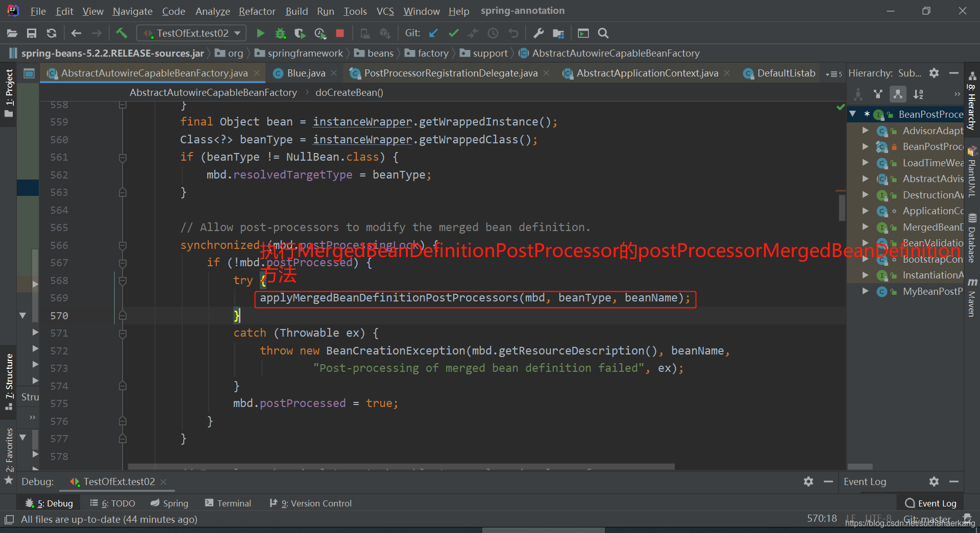Click the profiler run icon
Image resolution: width=980 pixels, height=533 pixels.
point(320,33)
